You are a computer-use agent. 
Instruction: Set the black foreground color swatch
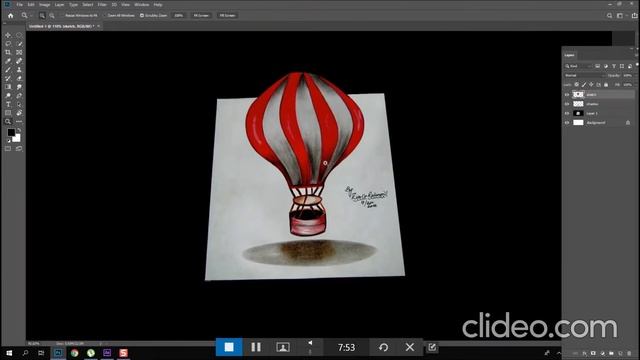tap(11, 132)
